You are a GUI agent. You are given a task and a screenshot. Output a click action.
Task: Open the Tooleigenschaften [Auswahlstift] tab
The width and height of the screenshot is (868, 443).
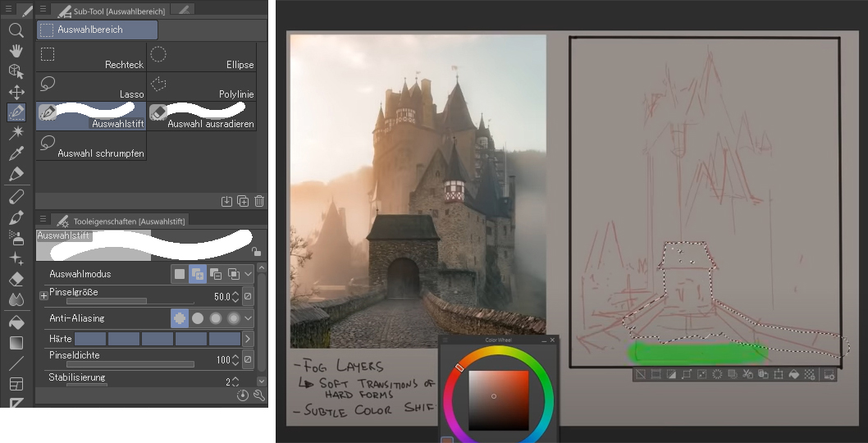121,221
